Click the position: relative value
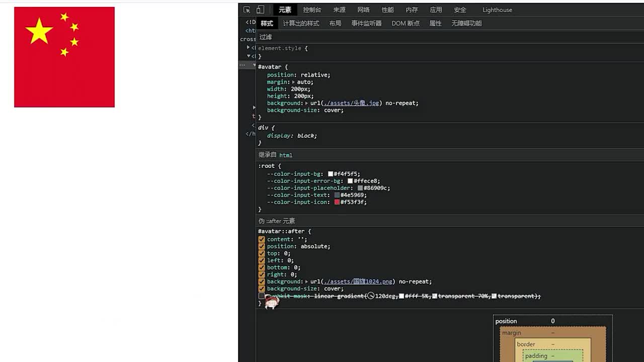 314,75
